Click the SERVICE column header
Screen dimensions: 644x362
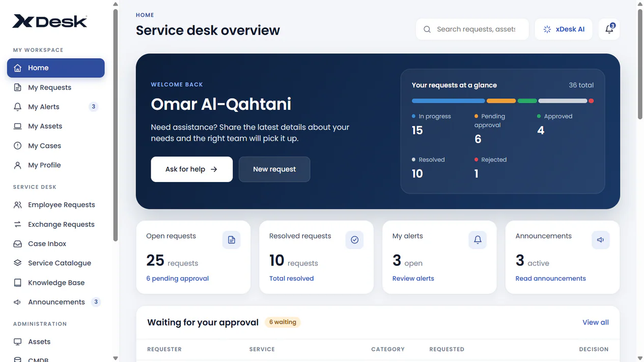point(262,349)
